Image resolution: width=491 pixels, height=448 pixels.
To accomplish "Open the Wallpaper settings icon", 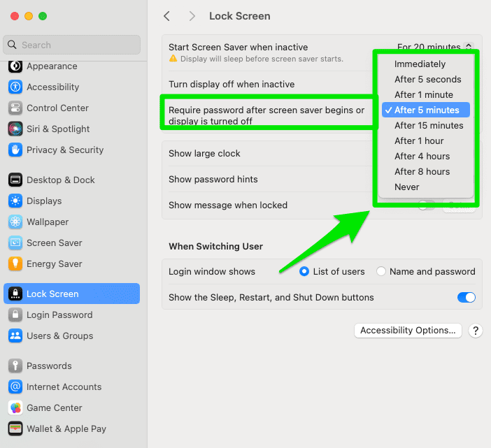I will coord(15,222).
